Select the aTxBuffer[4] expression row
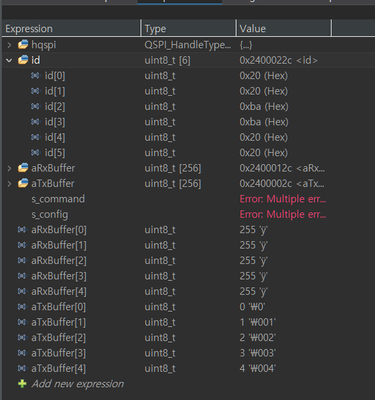 (x=188, y=369)
